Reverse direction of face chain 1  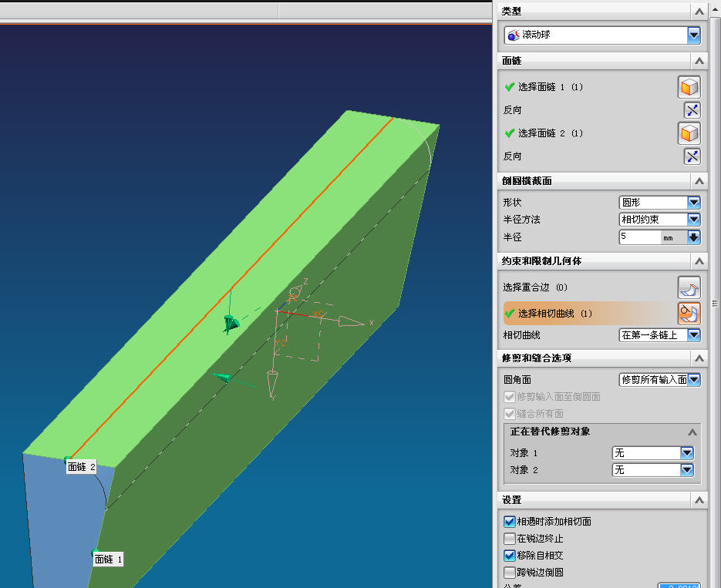click(692, 110)
